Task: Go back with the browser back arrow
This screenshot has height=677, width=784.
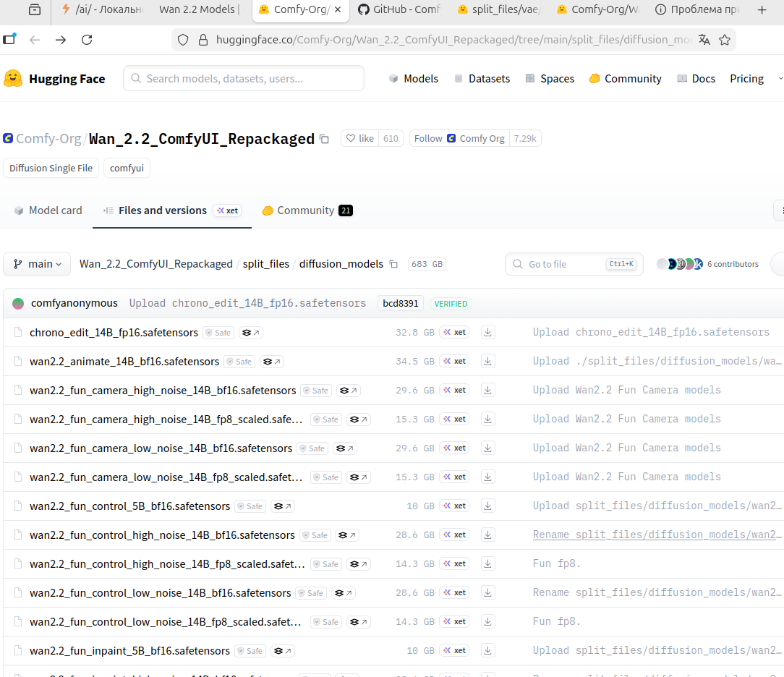Action: coord(35,40)
